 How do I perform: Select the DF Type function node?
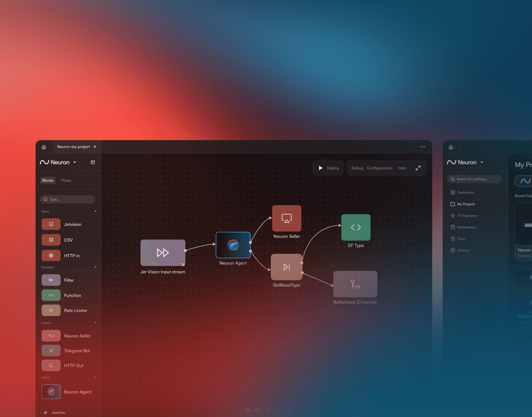coord(356,227)
